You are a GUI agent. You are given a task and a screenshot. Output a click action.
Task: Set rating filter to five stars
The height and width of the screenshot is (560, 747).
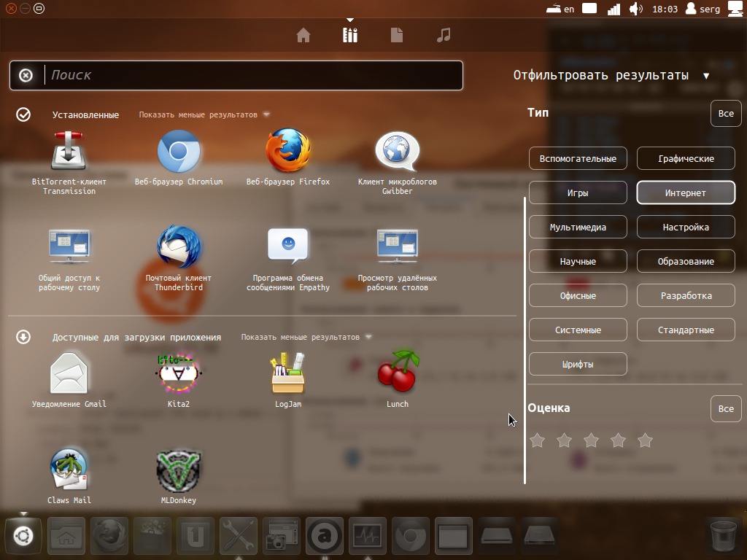[646, 440]
